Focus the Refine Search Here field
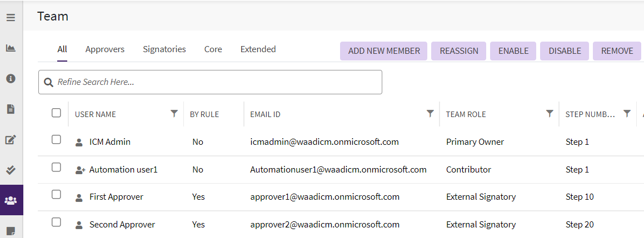The width and height of the screenshot is (644, 238). (217, 82)
